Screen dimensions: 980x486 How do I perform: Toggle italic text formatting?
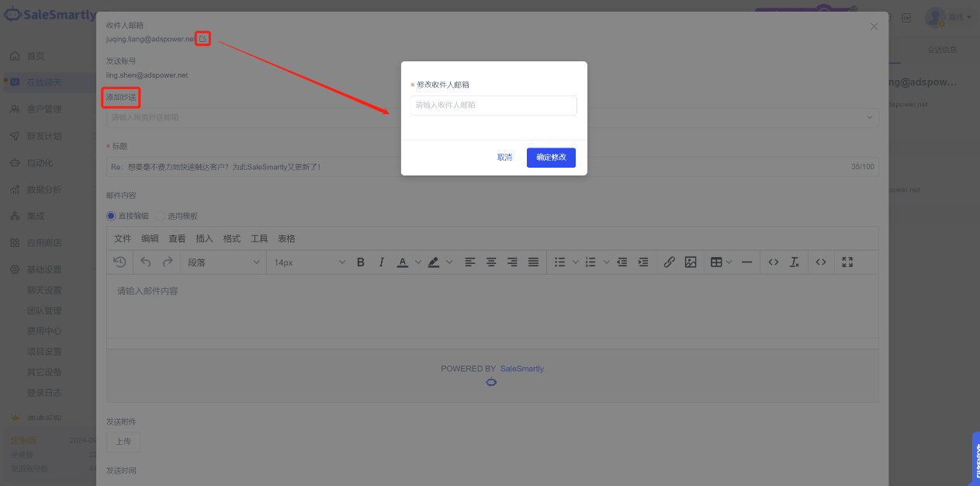[381, 262]
